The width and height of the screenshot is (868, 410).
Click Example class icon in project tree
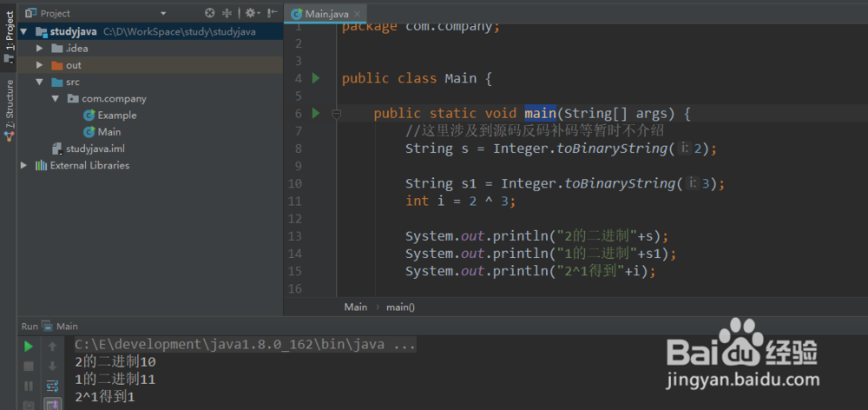pyautogui.click(x=89, y=116)
